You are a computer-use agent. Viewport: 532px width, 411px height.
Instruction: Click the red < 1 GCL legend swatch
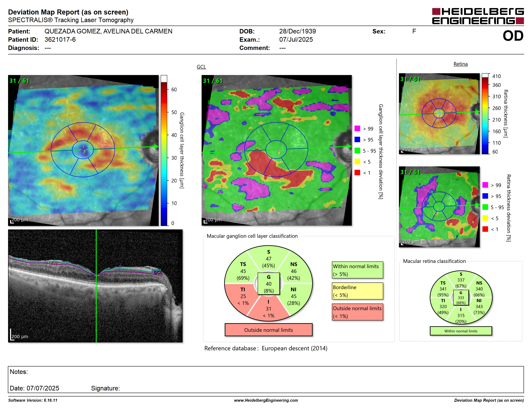[x=357, y=173]
